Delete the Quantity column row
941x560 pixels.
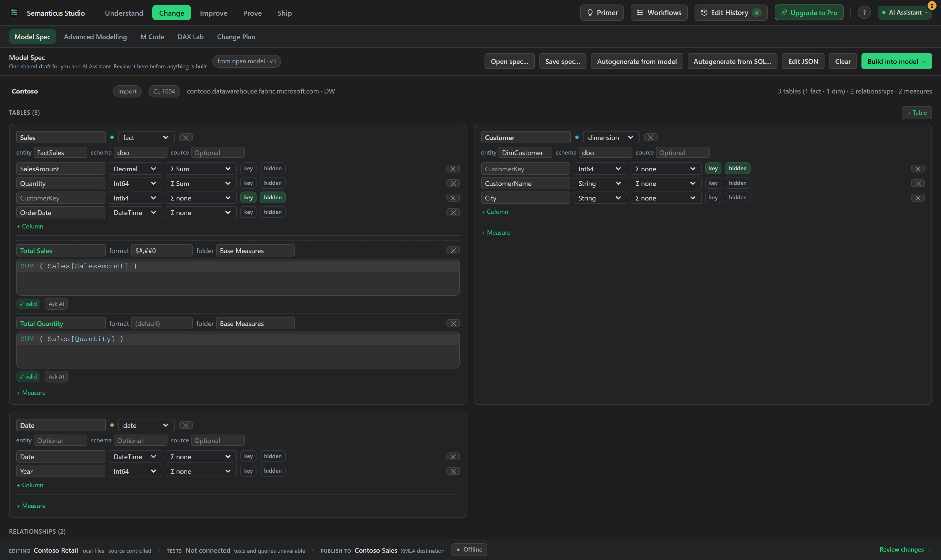[x=453, y=183]
